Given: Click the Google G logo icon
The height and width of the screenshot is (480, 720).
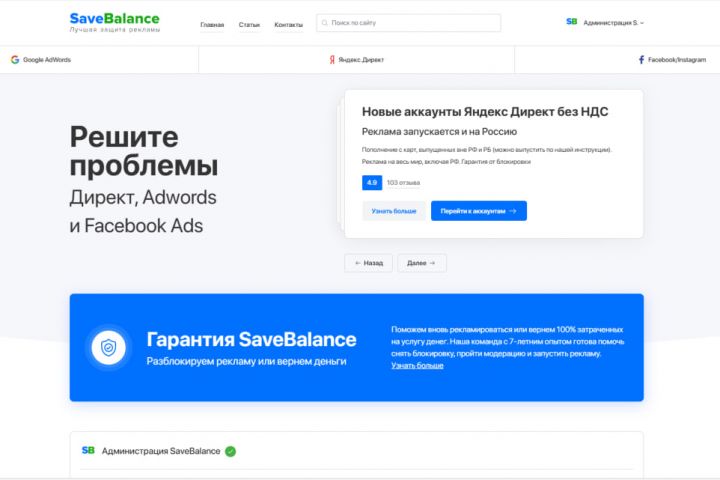Looking at the screenshot, I should tap(15, 60).
